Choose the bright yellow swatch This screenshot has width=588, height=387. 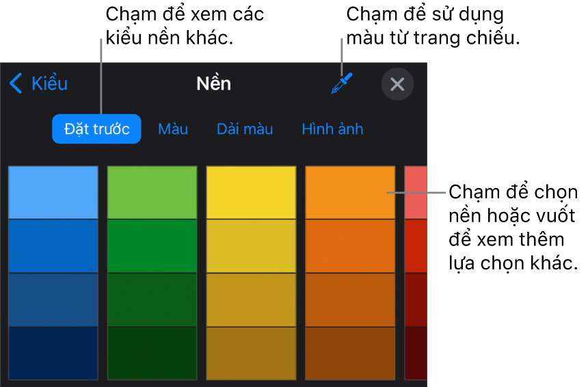click(251, 192)
